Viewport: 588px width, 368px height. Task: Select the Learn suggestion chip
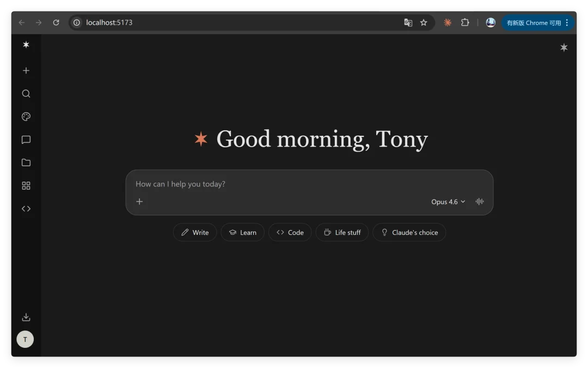[242, 232]
